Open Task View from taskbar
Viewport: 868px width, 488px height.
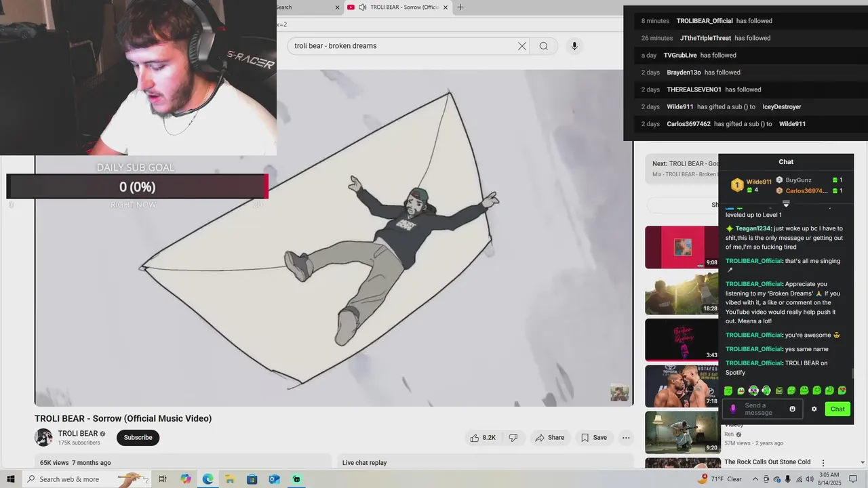tap(163, 479)
